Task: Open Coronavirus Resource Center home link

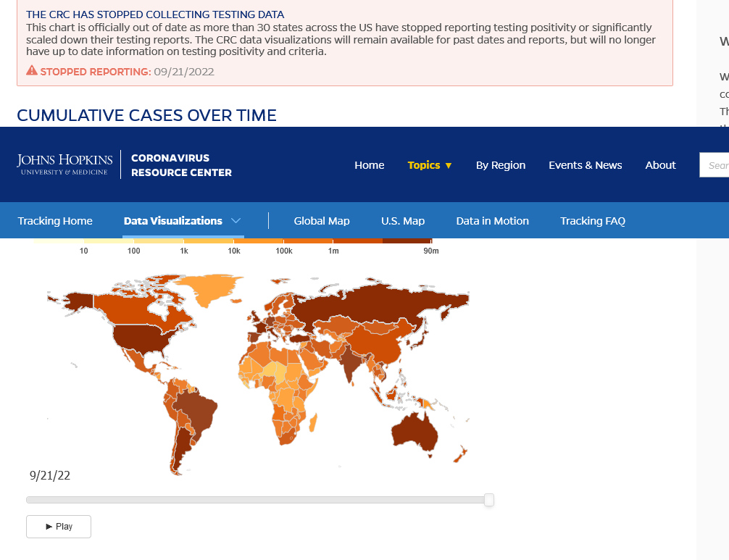Action: point(181,165)
